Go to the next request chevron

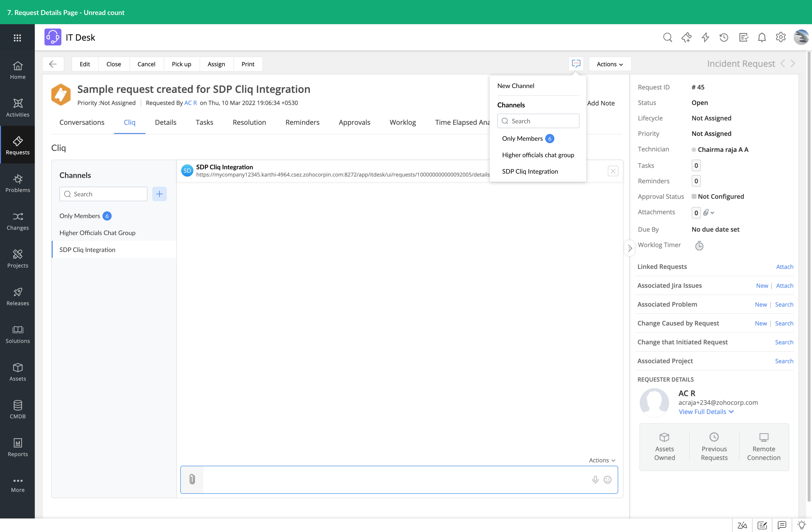pos(793,63)
